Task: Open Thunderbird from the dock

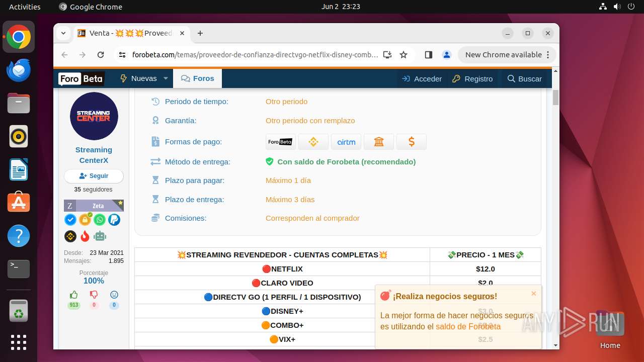Action: (19, 70)
